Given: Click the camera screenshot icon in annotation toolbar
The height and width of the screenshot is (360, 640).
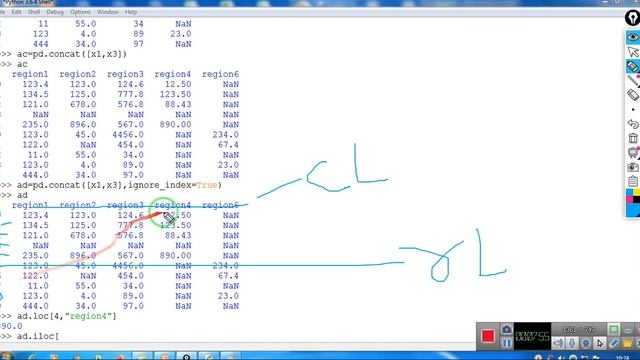Looking at the screenshot, I should (x=633, y=167).
